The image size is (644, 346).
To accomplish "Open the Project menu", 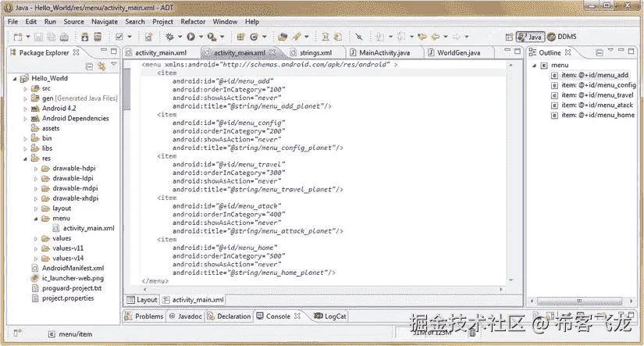I will [x=162, y=22].
